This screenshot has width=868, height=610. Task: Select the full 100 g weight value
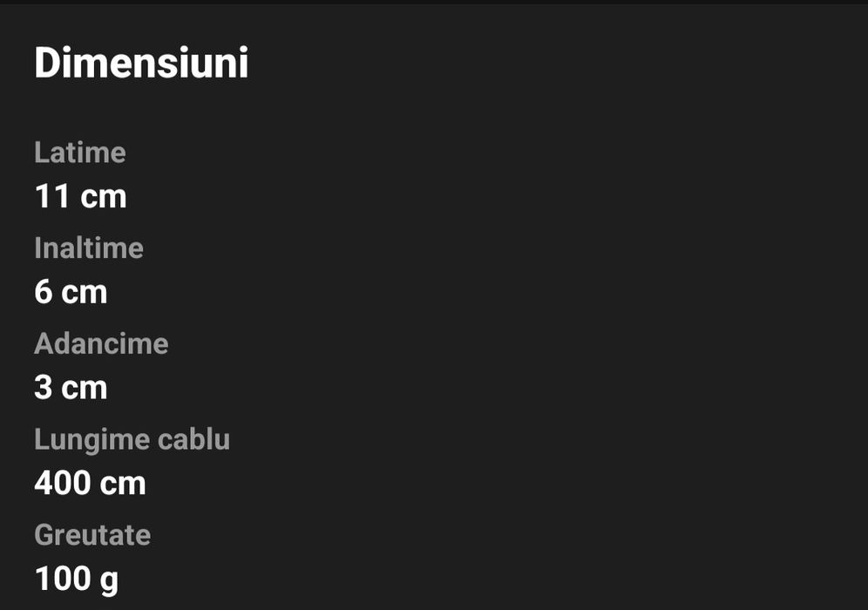coord(77,579)
